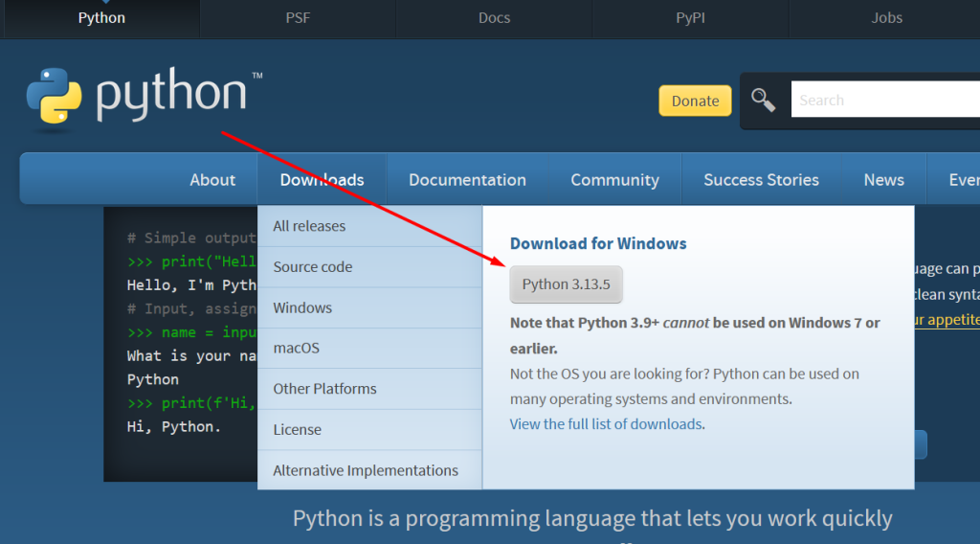
Task: Click 'What is your na' code line
Action: pyautogui.click(x=191, y=355)
